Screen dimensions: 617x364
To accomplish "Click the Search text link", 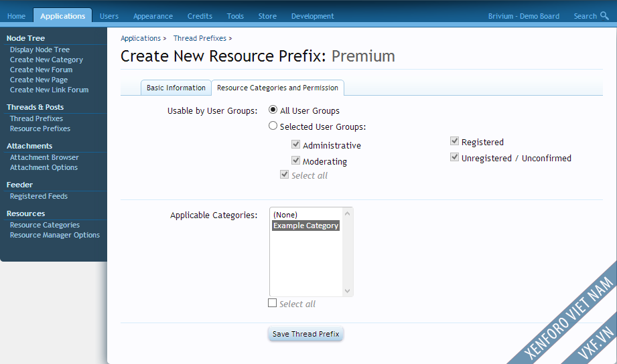I will pos(585,16).
